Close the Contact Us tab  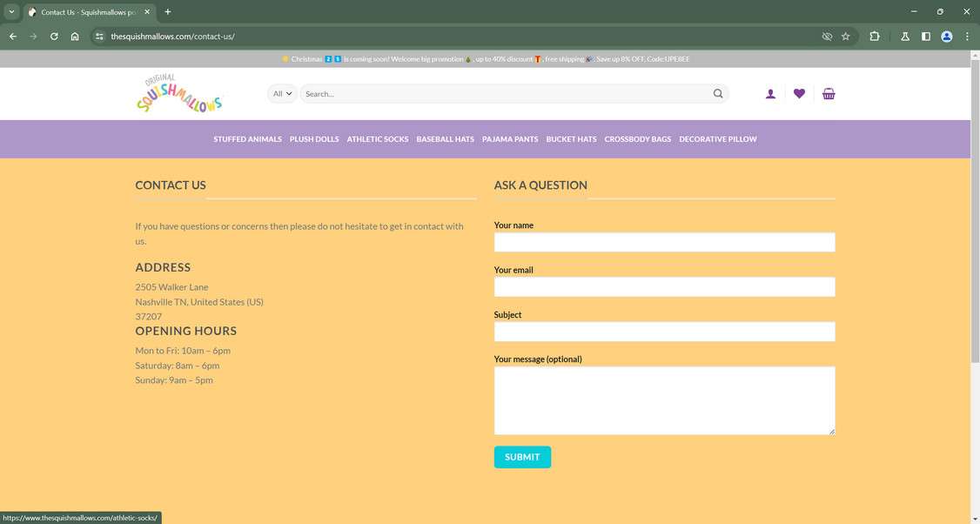146,12
